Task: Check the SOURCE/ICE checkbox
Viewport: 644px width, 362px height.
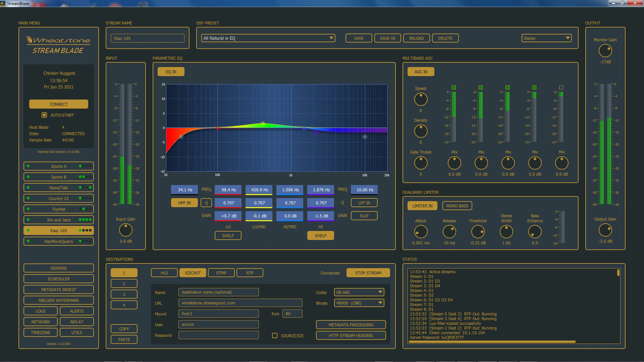Action: pyautogui.click(x=275, y=335)
